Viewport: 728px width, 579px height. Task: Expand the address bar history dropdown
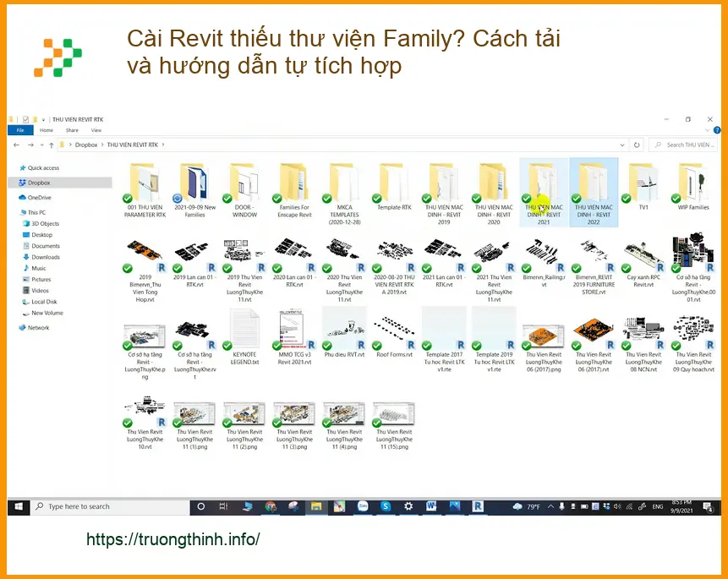tap(622, 145)
